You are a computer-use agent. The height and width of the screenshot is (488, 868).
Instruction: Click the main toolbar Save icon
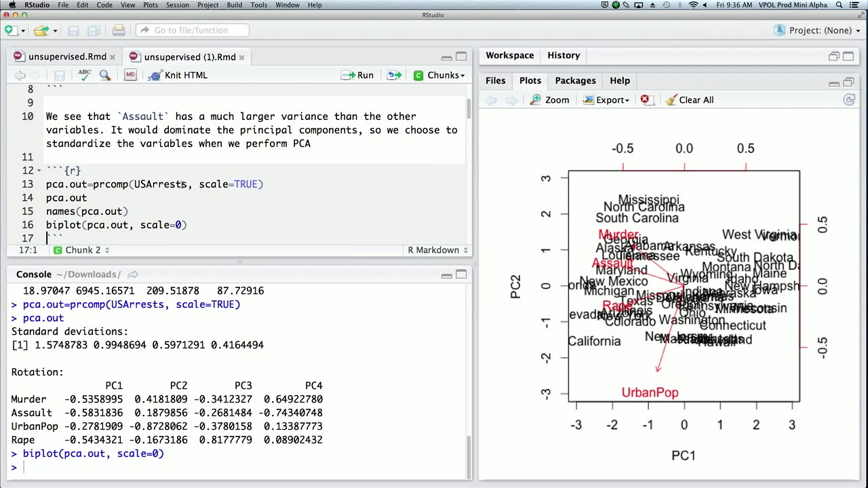tap(73, 30)
